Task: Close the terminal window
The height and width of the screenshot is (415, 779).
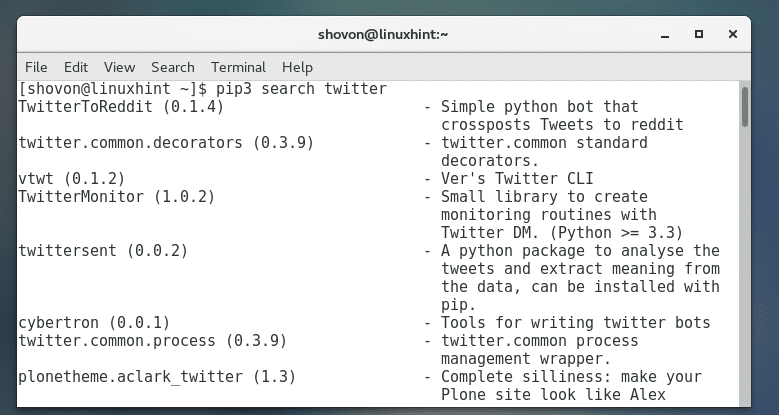Action: pyautogui.click(x=735, y=34)
